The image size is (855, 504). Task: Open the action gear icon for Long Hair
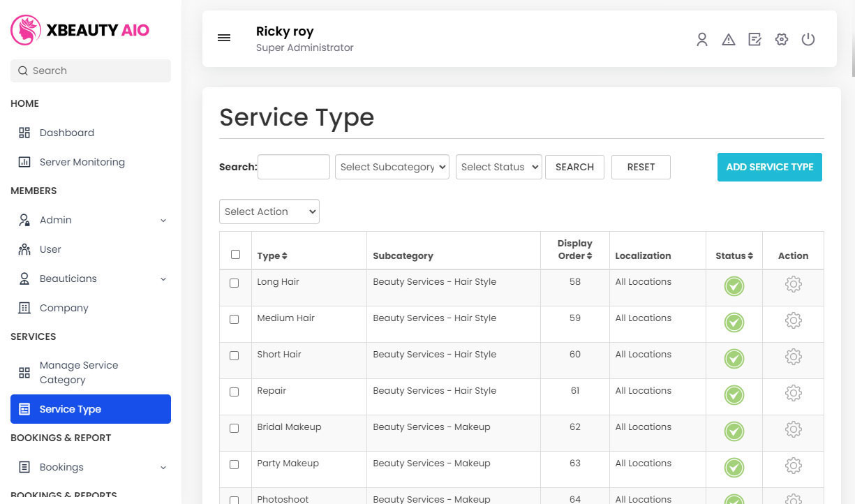pos(793,285)
